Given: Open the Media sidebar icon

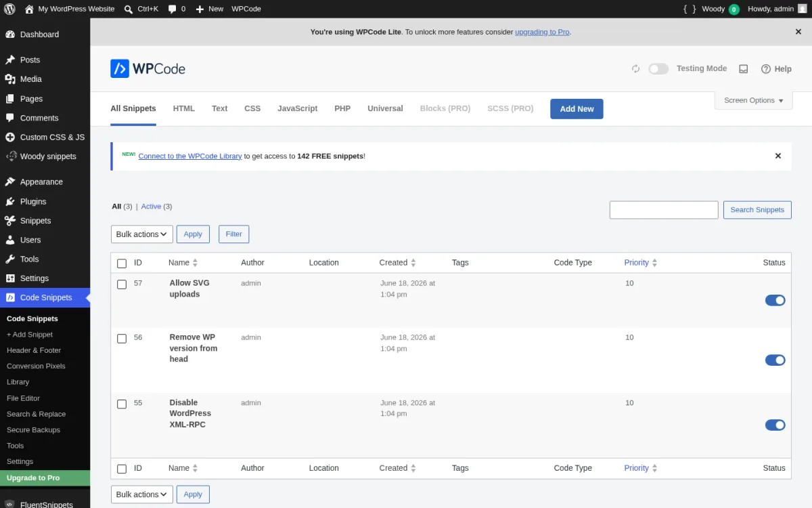Looking at the screenshot, I should [x=10, y=79].
